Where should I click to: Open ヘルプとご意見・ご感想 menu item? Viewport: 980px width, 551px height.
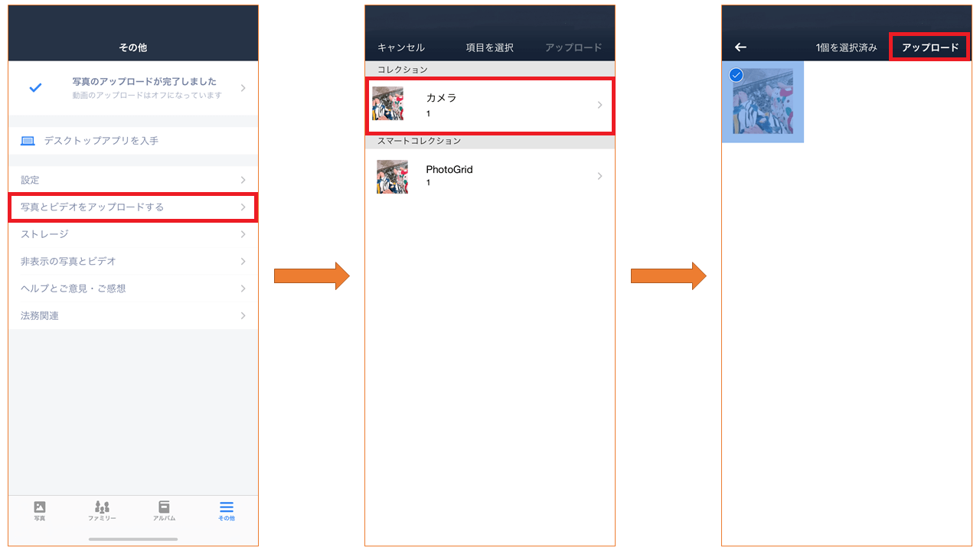coord(133,289)
